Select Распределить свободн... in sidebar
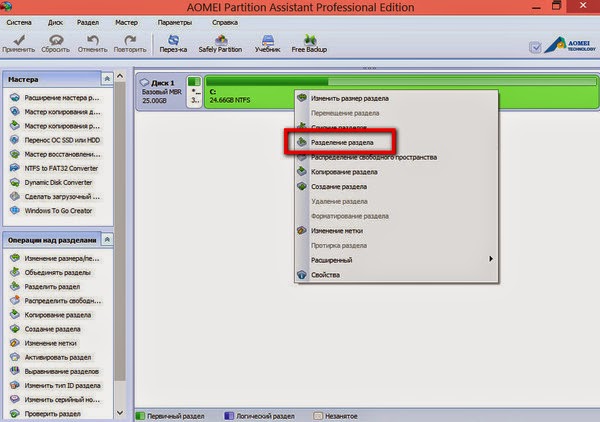The width and height of the screenshot is (600, 422). pos(56,301)
